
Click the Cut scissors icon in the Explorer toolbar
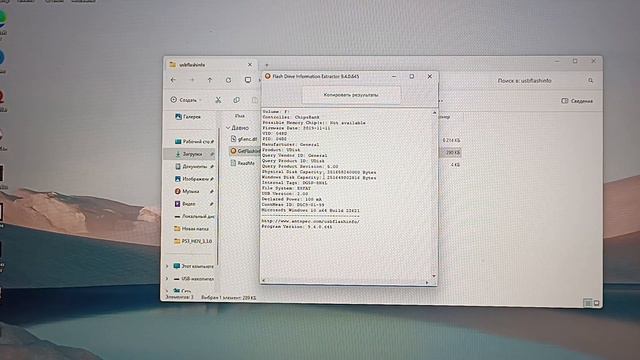coord(218,100)
